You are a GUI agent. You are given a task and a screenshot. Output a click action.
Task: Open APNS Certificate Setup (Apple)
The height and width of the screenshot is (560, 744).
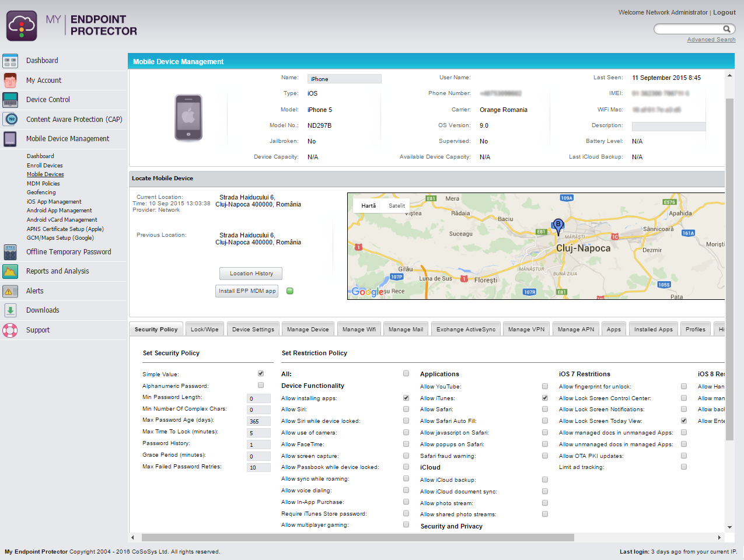click(65, 229)
